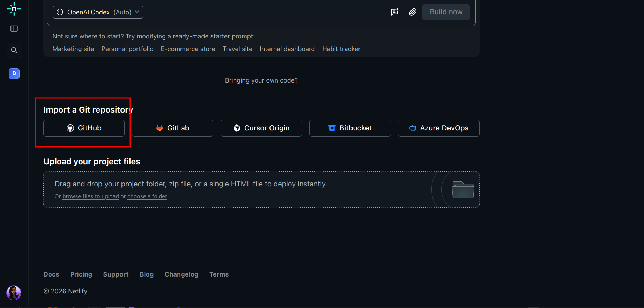Image resolution: width=644 pixels, height=308 pixels.
Task: Attach a file using the paperclip icon
Action: coord(413,12)
